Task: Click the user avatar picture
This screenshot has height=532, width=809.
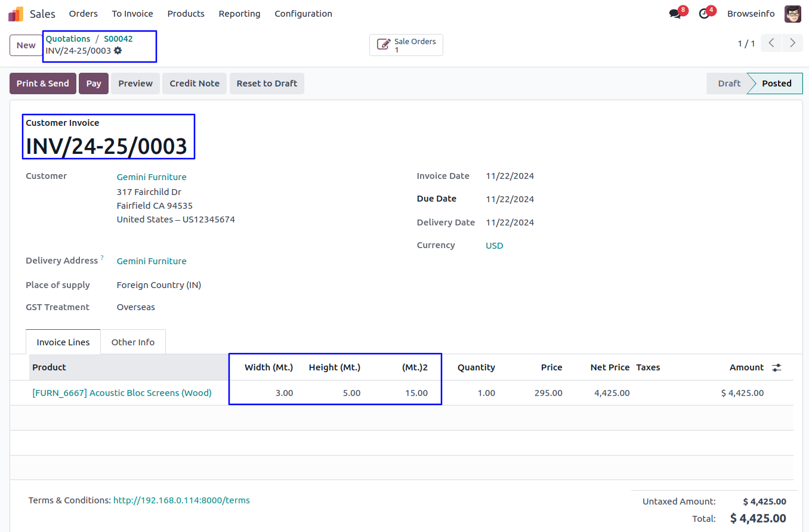Action: [x=793, y=14]
